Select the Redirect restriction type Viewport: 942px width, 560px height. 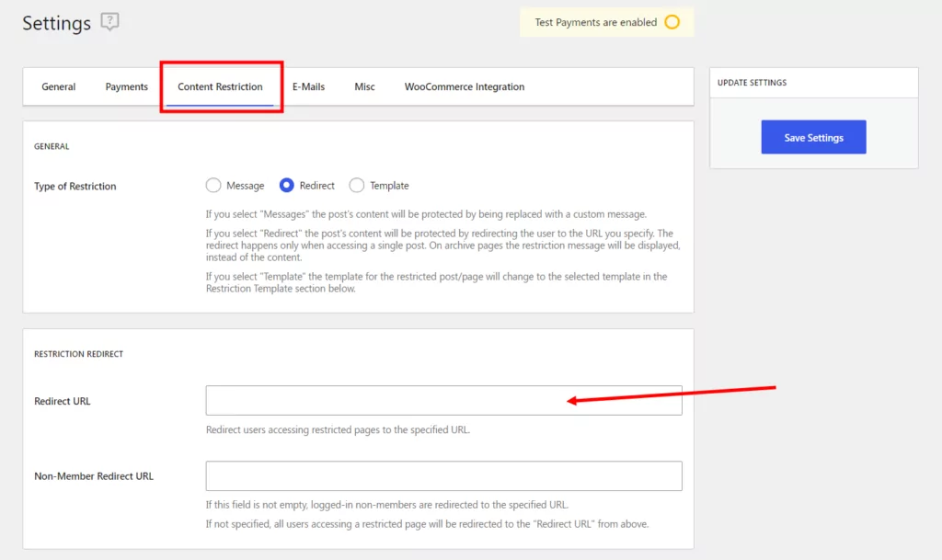pos(287,186)
